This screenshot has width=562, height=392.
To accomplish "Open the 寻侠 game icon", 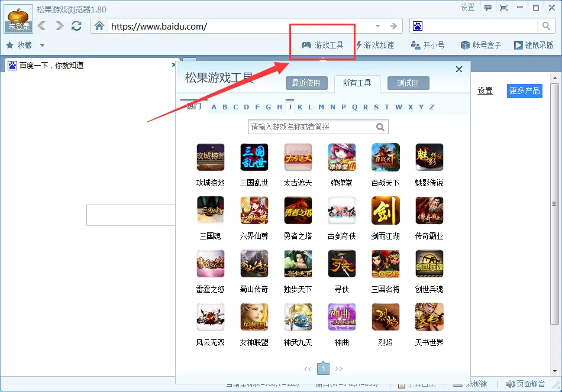I will (x=341, y=264).
